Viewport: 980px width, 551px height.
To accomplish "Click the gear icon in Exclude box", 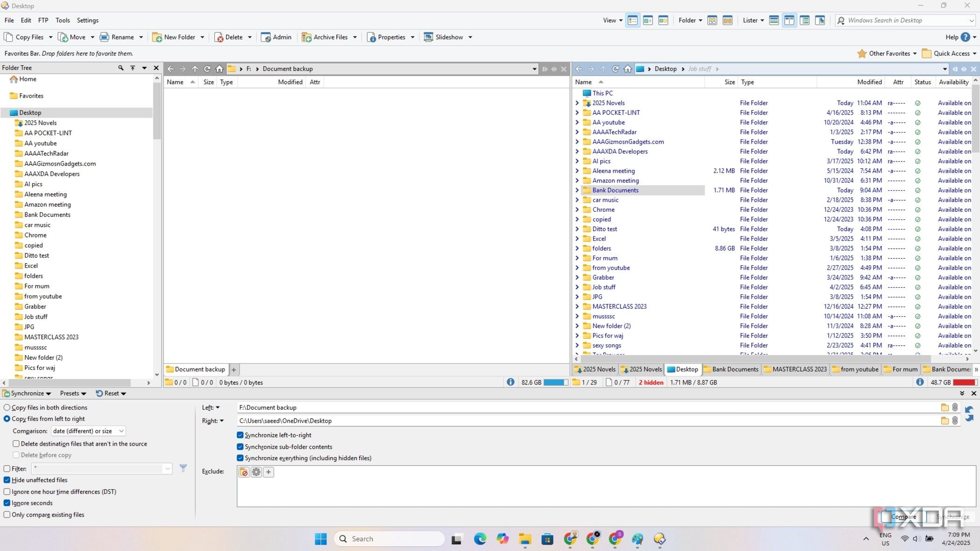I will pos(256,472).
